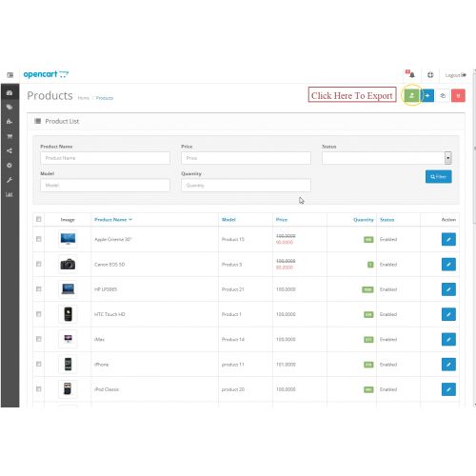Click the blue add product button

pos(427,95)
